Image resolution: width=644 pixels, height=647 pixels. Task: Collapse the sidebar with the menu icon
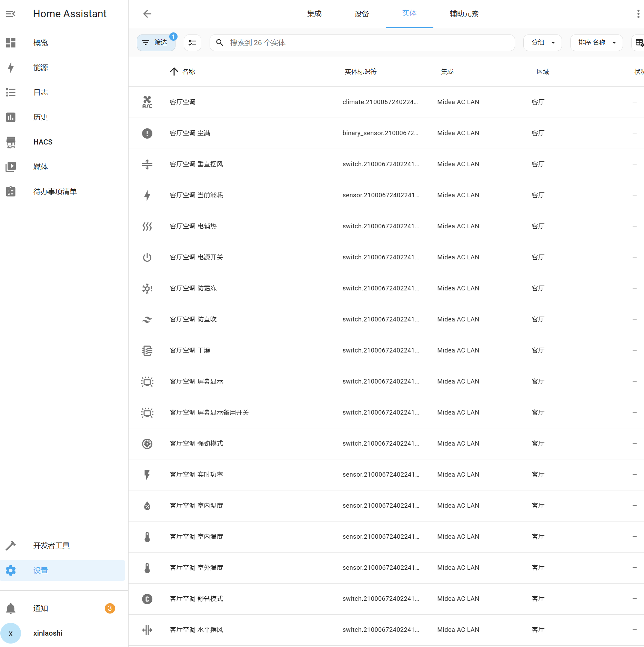pyautogui.click(x=11, y=14)
